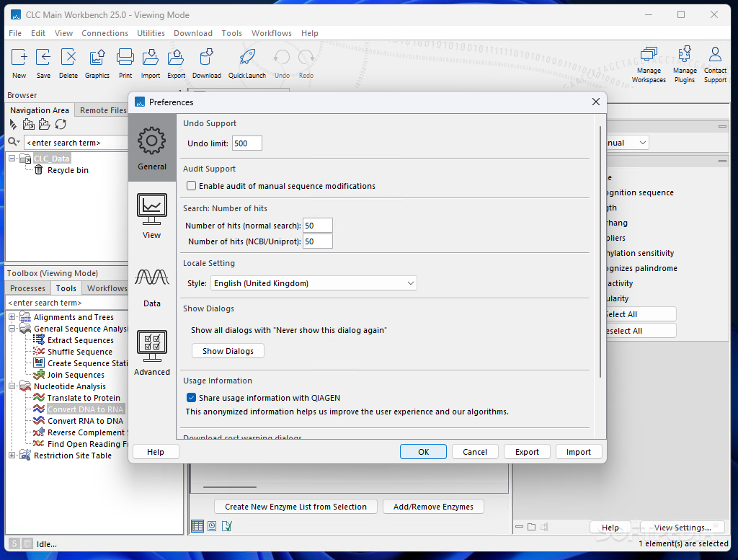Click Number of hits normal search field
The width and height of the screenshot is (738, 560).
318,226
